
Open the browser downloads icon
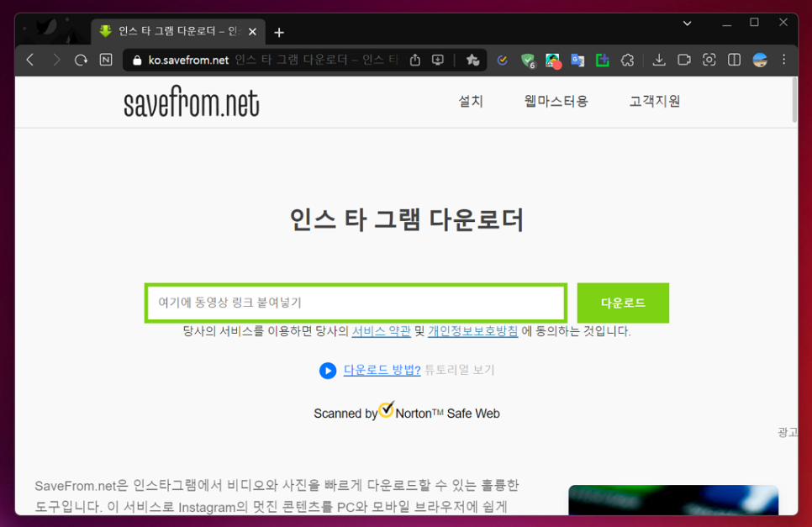coord(659,60)
